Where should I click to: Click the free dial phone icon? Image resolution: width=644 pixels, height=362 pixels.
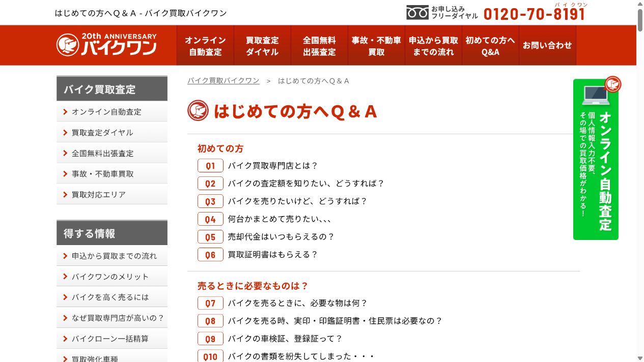tap(417, 12)
